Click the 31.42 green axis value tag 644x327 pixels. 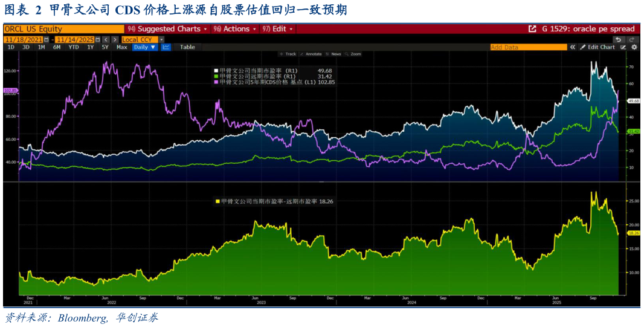point(633,131)
